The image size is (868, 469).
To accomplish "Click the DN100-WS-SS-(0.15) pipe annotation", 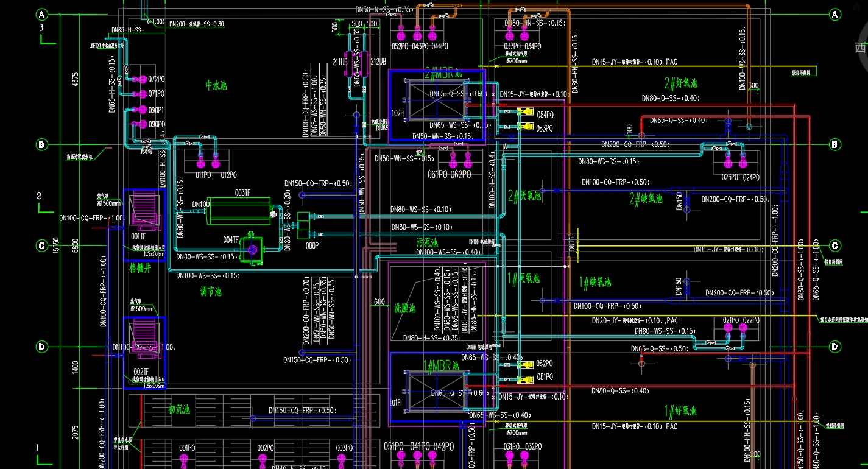I will pos(208,276).
